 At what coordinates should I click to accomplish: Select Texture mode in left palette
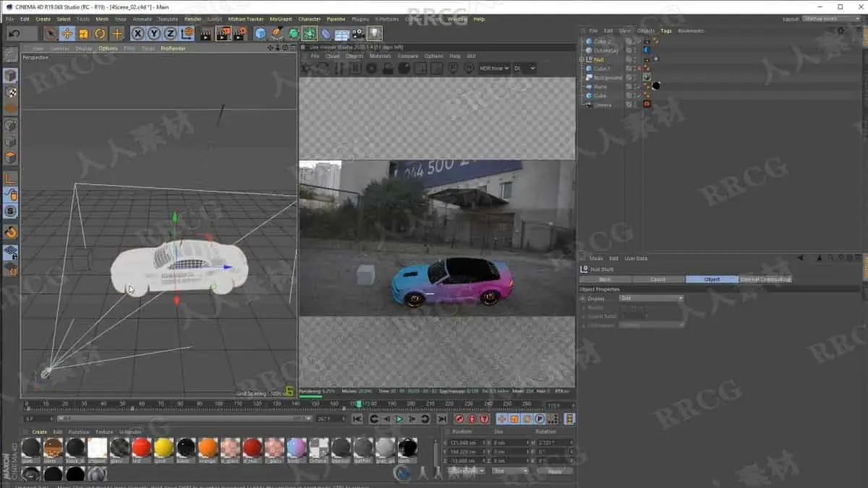point(10,93)
